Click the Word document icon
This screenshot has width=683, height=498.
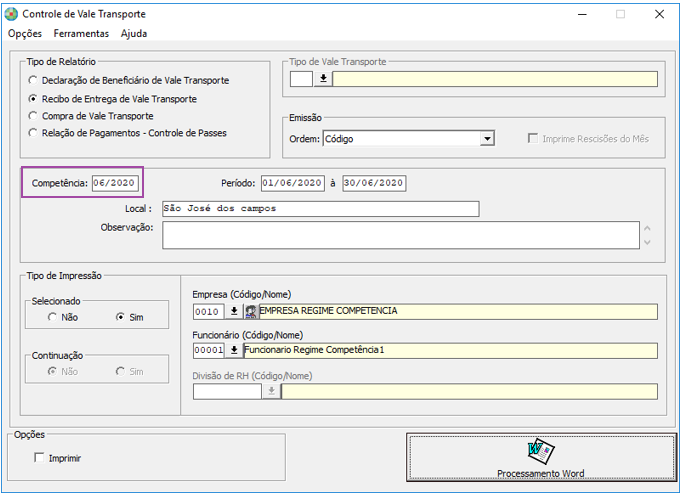(541, 451)
